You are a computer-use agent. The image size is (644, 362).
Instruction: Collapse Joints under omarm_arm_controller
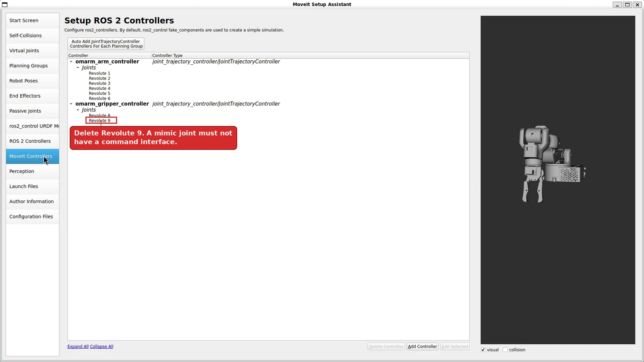pyautogui.click(x=78, y=68)
